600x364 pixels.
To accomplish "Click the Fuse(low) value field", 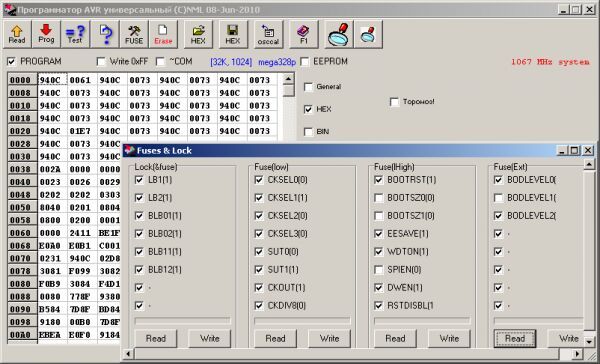I will (302, 321).
